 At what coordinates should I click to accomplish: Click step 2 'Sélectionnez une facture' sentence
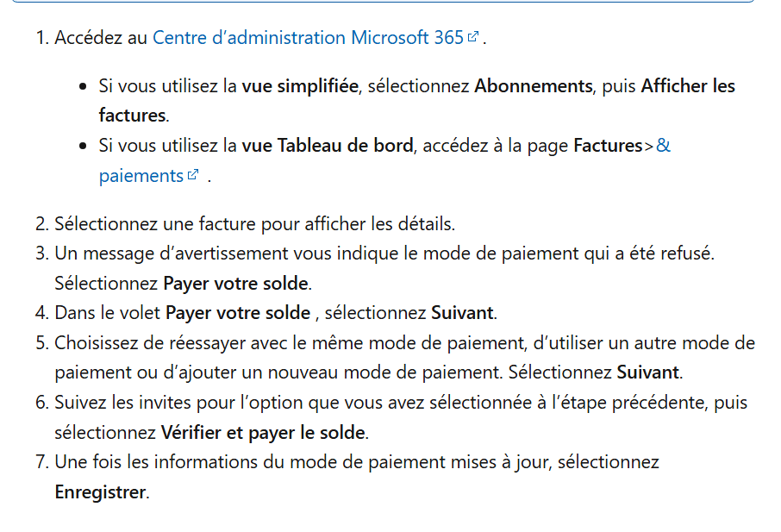point(254,224)
